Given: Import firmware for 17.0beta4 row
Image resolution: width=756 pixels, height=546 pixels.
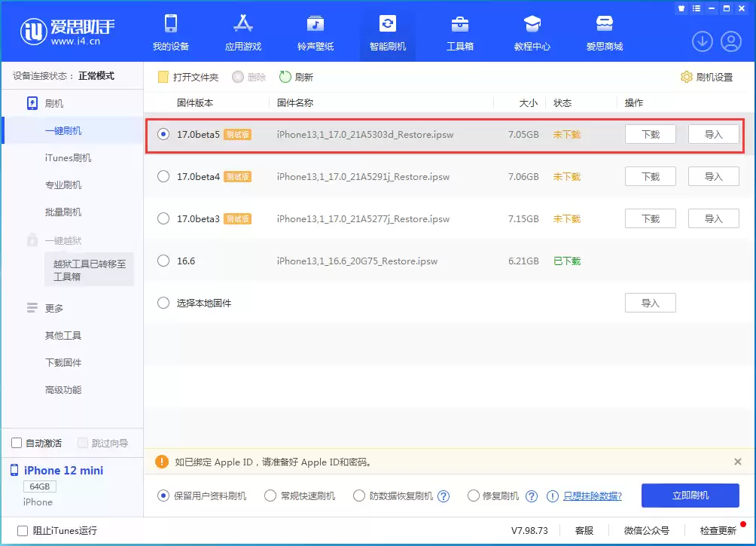Looking at the screenshot, I should [x=714, y=176].
